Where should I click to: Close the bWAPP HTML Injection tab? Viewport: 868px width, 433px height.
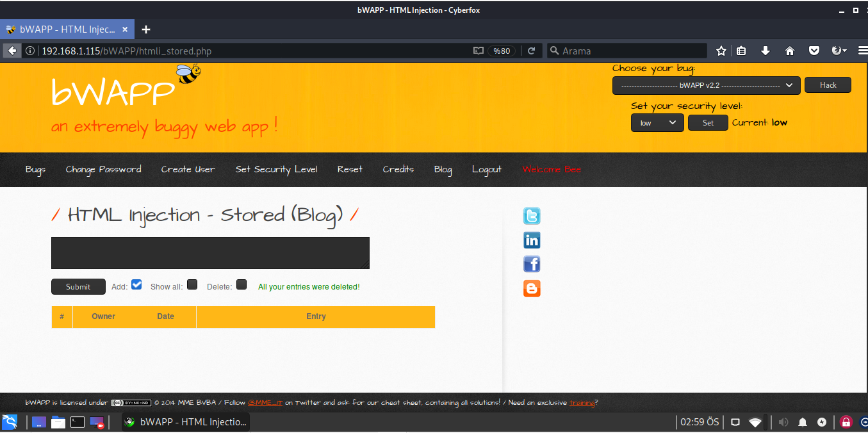coord(125,29)
